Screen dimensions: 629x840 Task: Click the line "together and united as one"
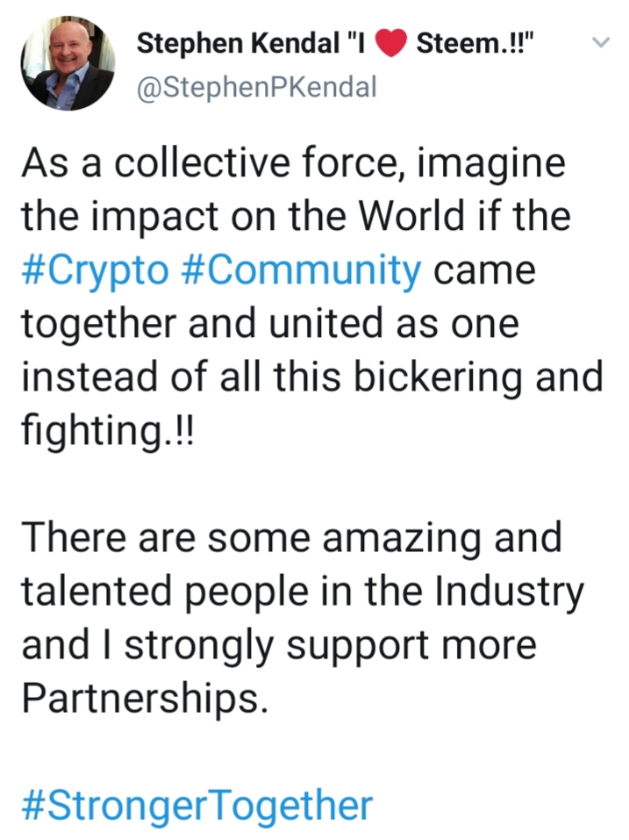[x=270, y=324]
